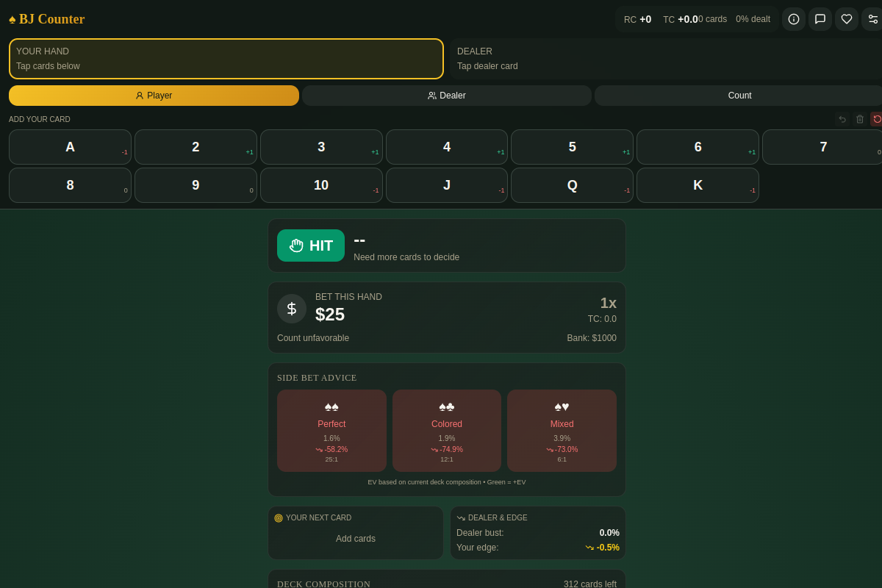This screenshot has height=588, width=882.
Task: Open the Colored pair side bet card
Action: (447, 431)
